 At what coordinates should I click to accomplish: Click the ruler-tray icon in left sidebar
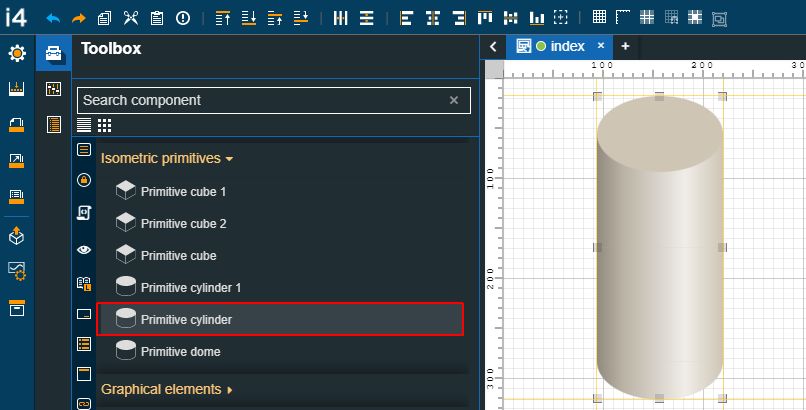[16, 89]
